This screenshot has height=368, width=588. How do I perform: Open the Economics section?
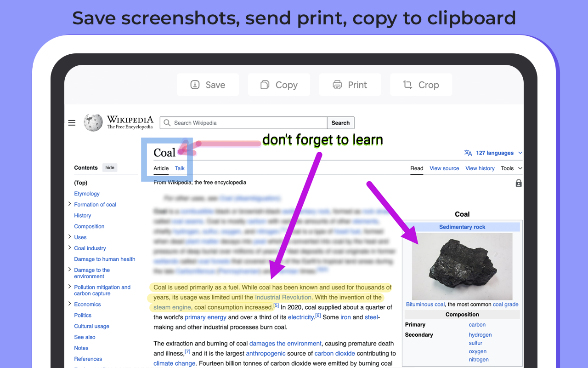point(87,305)
